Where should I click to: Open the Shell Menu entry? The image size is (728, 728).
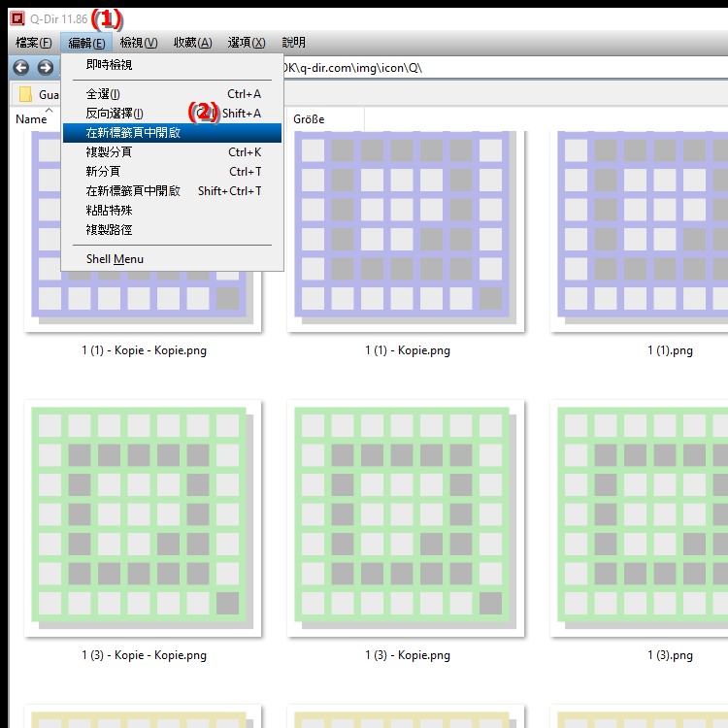click(172, 259)
